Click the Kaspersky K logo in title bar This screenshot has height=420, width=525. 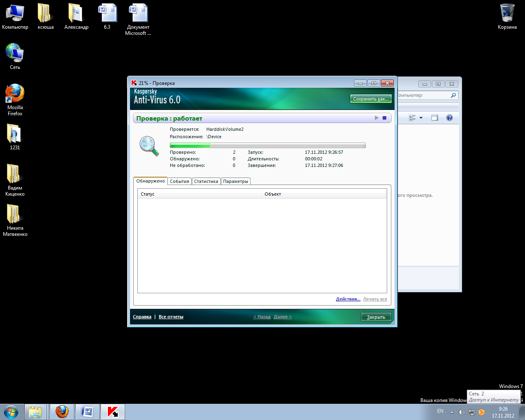point(134,83)
